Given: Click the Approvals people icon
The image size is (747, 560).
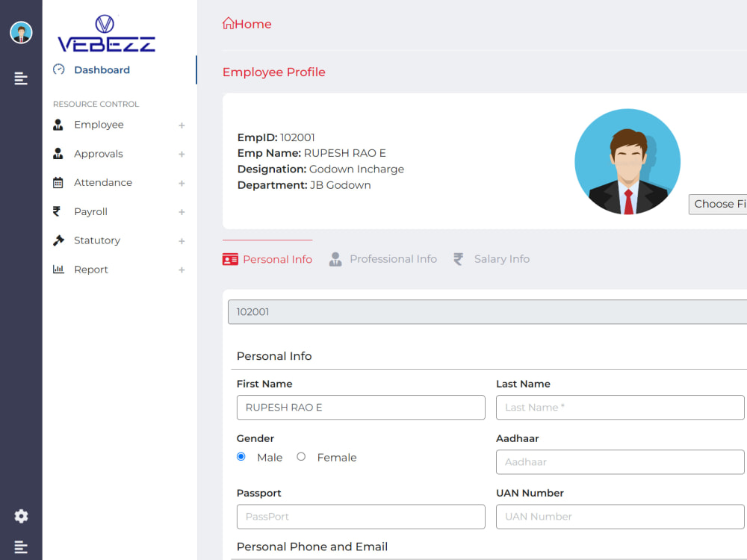Looking at the screenshot, I should click(x=58, y=154).
